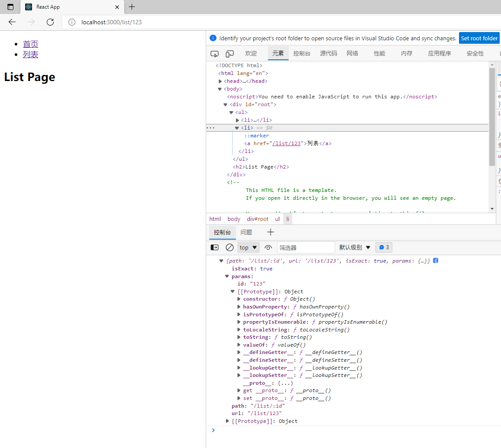
Task: Activate the inspect element picker tool
Action: pos(215,54)
